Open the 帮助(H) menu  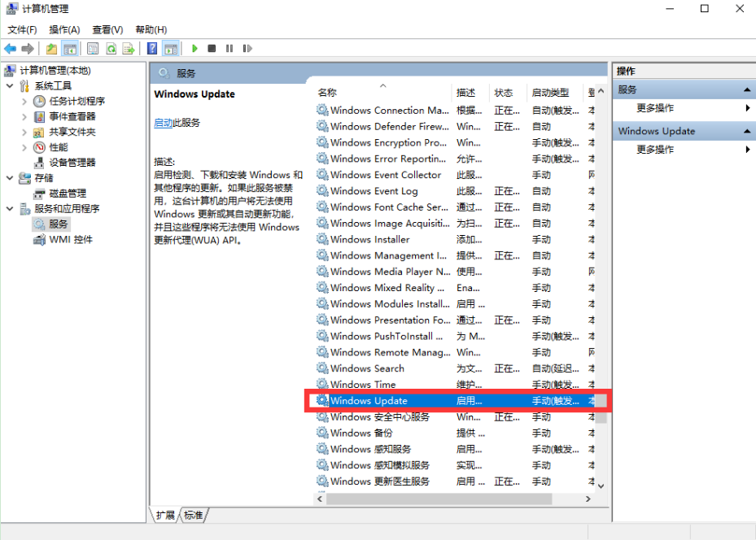pyautogui.click(x=151, y=30)
